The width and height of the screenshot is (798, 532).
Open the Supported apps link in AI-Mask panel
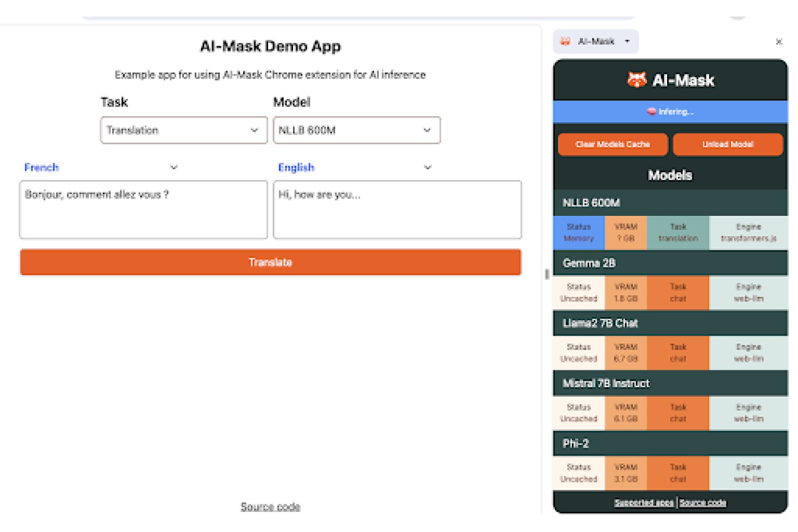(644, 503)
